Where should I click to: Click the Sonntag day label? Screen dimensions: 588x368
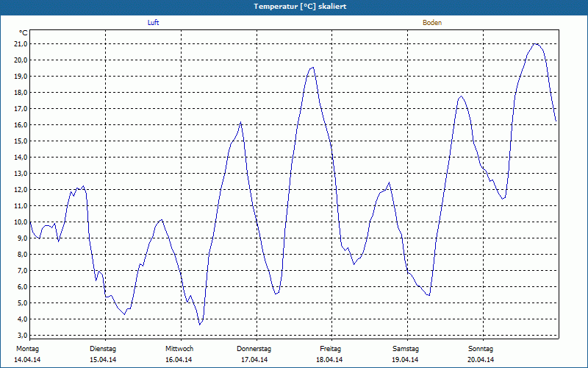[481, 349]
